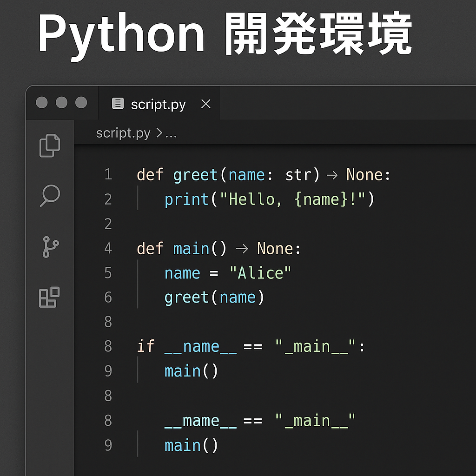The image size is (476, 476).
Task: Click the 'name' variable assigned to "Alice"
Action: [182, 273]
